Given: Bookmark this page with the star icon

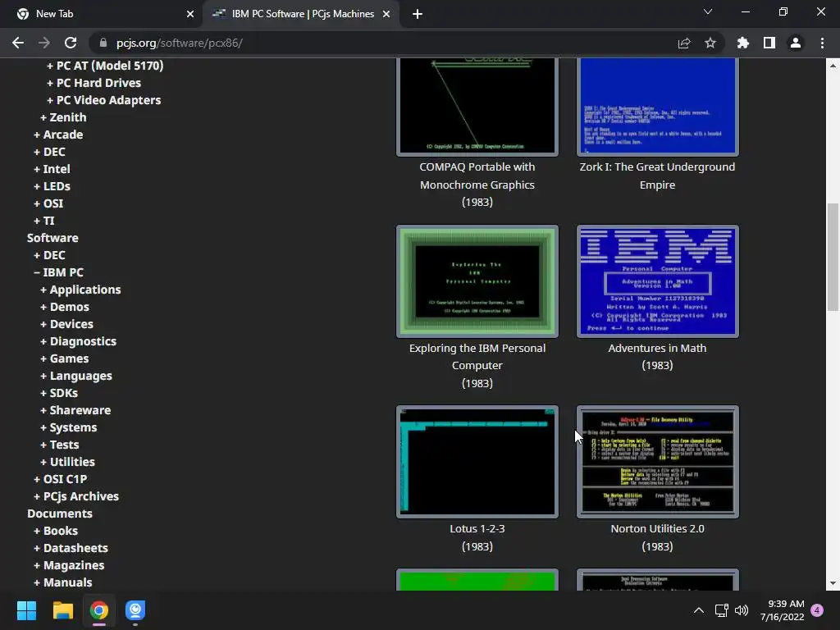Looking at the screenshot, I should click(710, 43).
